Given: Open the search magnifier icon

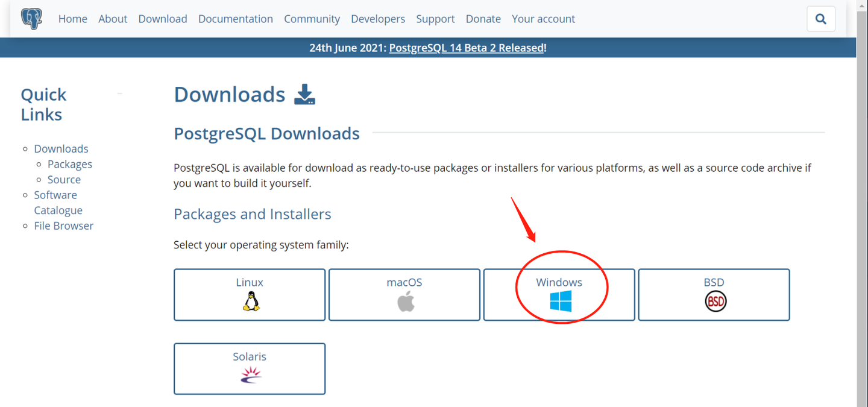Looking at the screenshot, I should pyautogui.click(x=820, y=19).
